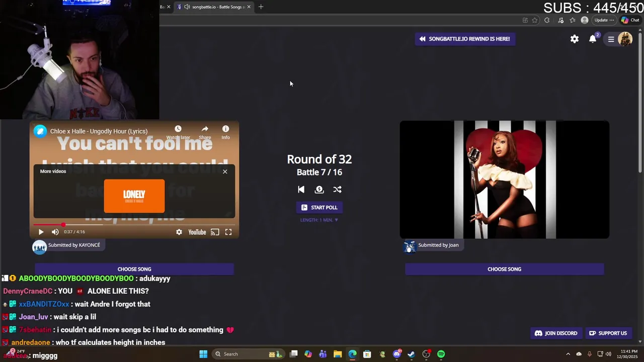Show hidden system tray icons chevron
The width and height of the screenshot is (644, 362).
coord(568,354)
